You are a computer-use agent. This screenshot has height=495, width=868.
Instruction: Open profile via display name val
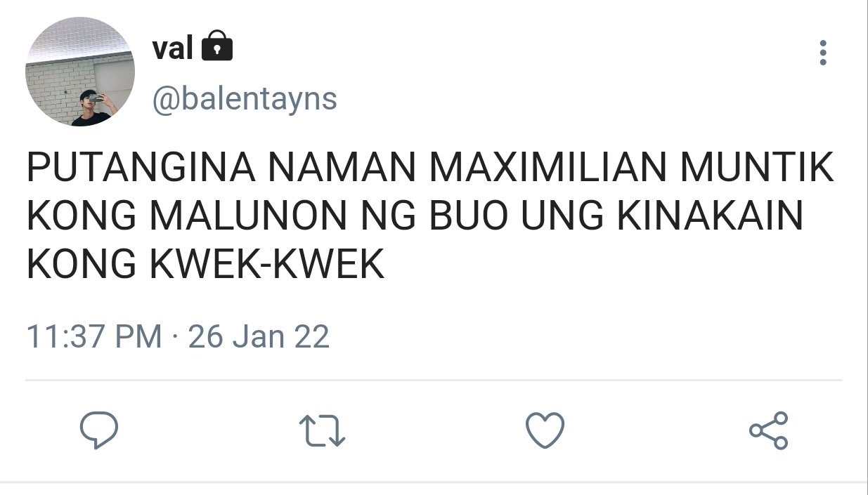pos(172,48)
